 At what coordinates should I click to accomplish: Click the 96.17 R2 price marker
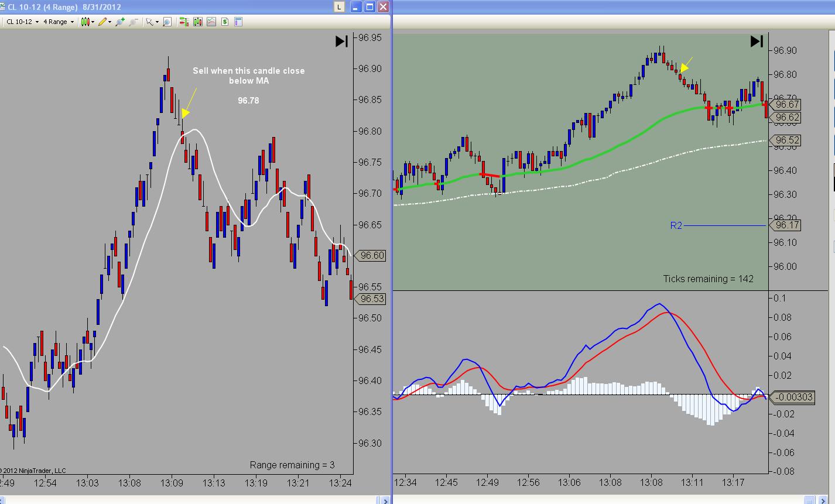tap(786, 225)
